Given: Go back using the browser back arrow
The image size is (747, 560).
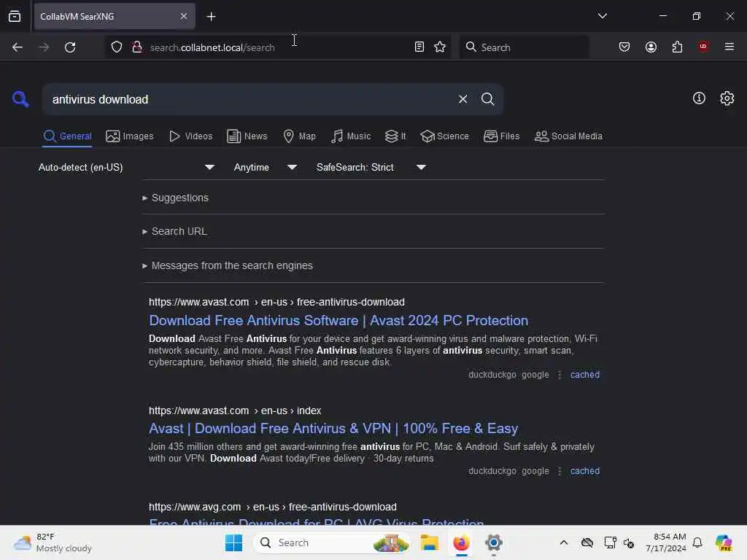Looking at the screenshot, I should tap(18, 47).
